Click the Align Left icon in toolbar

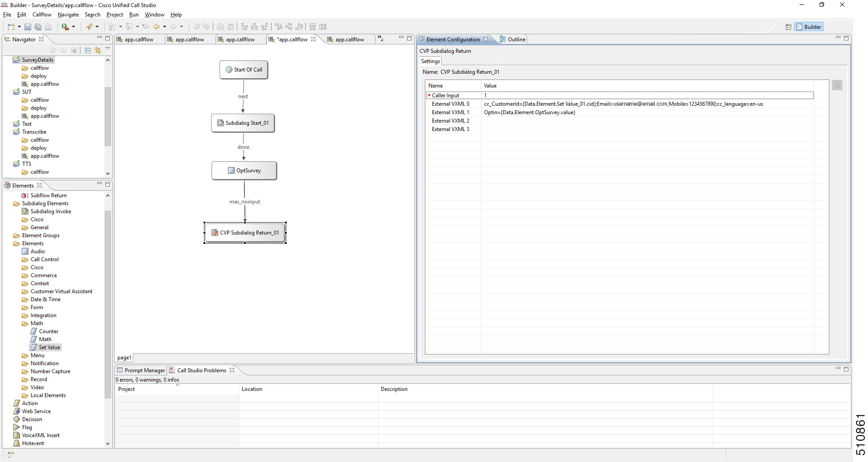tap(244, 27)
